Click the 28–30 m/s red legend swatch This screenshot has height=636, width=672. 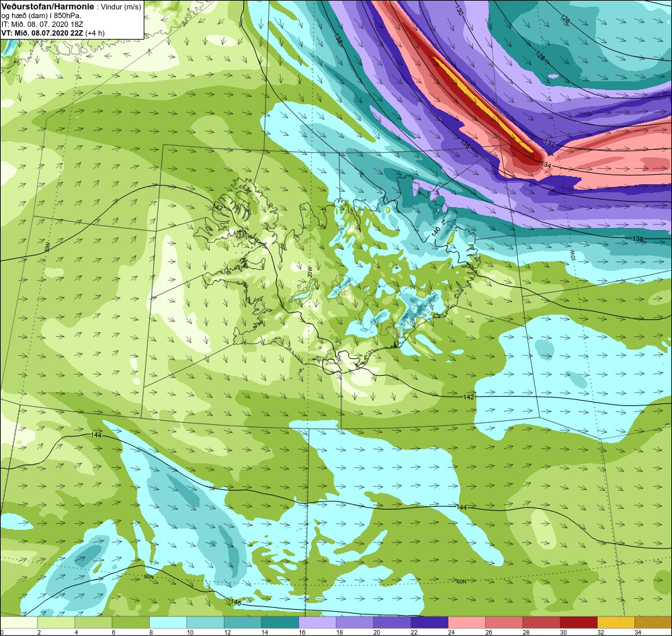[541, 623]
